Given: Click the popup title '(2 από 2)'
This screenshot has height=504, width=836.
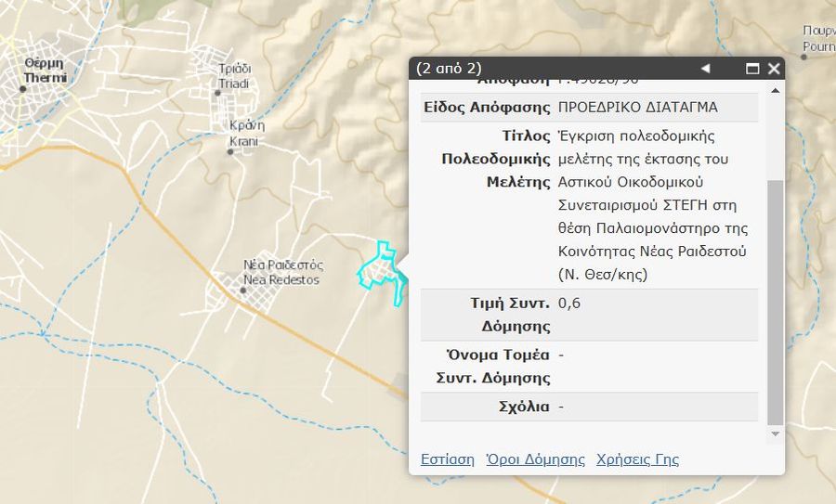Looking at the screenshot, I should pos(449,69).
